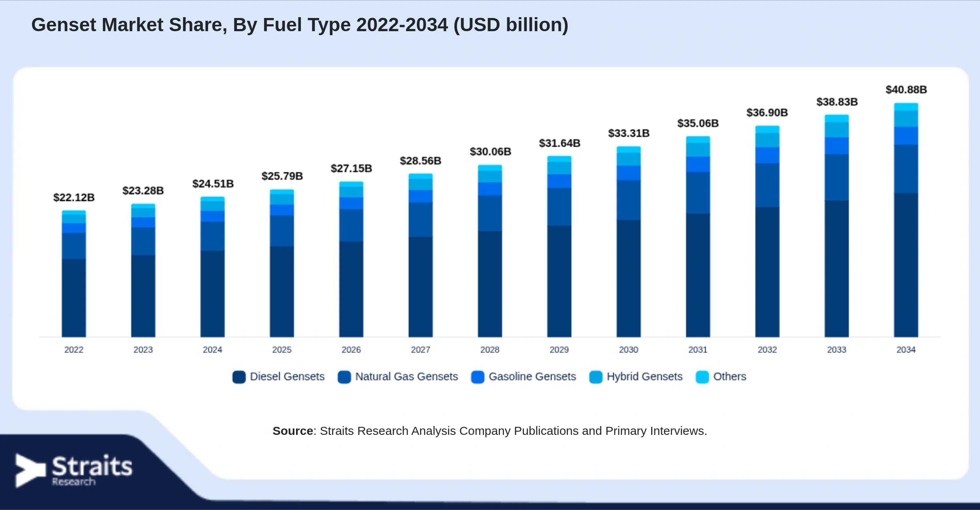Click the 2032 axis label

coord(767,350)
